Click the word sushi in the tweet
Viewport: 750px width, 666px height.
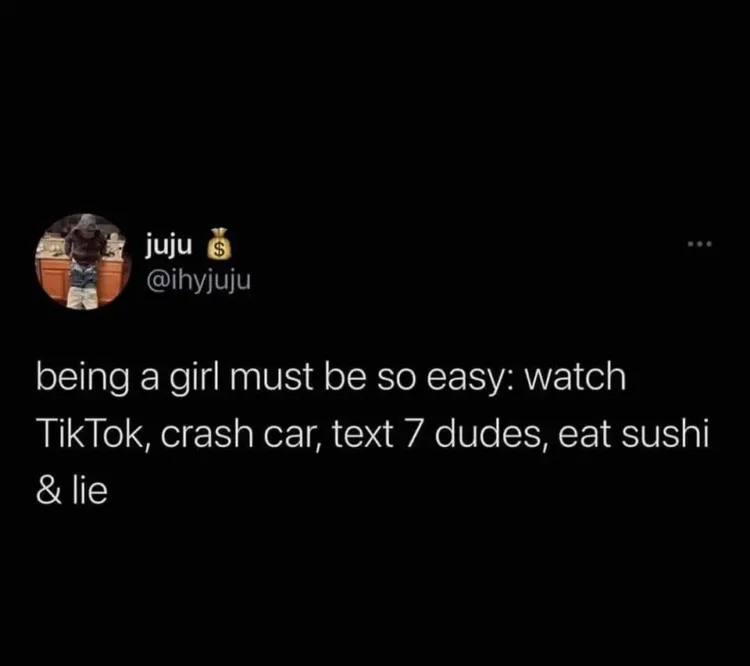(x=664, y=434)
